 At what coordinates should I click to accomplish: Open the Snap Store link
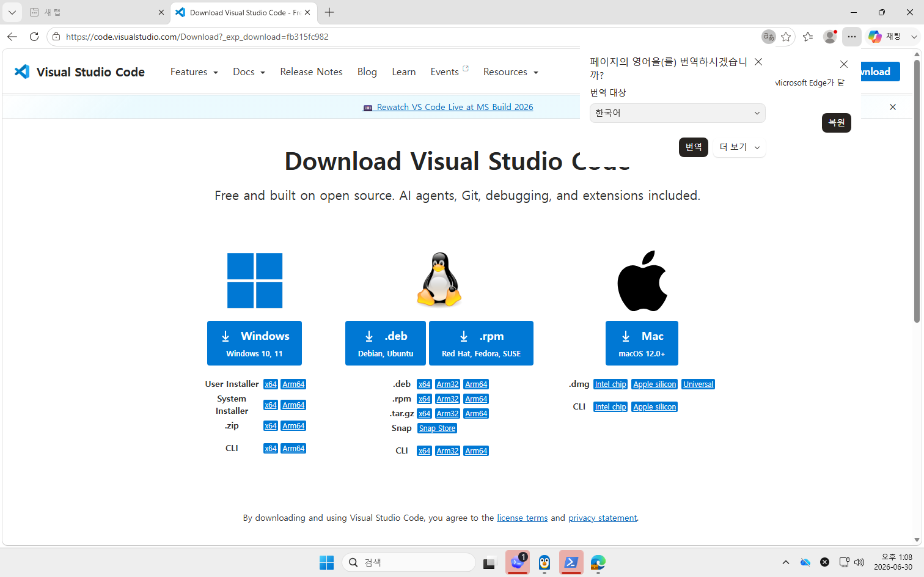click(x=437, y=428)
